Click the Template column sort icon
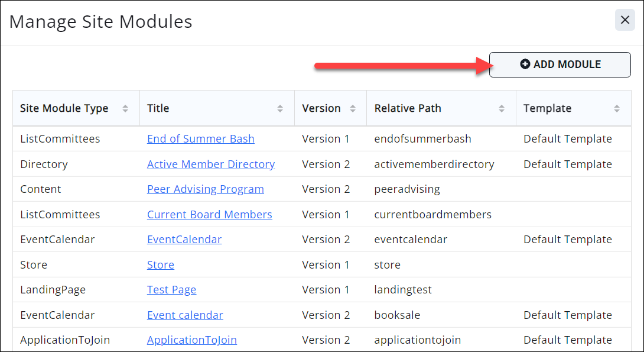Image resolution: width=644 pixels, height=352 pixels. [617, 108]
